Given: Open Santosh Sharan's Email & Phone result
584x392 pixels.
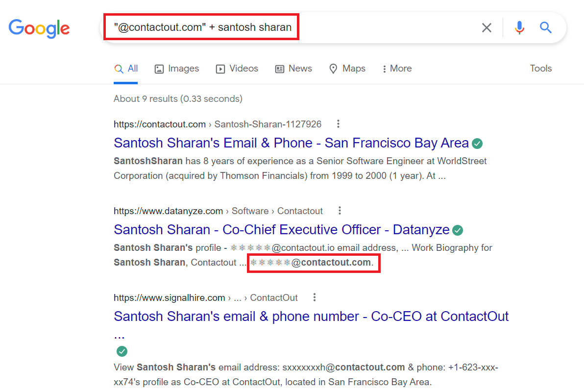Looking at the screenshot, I should (291, 143).
